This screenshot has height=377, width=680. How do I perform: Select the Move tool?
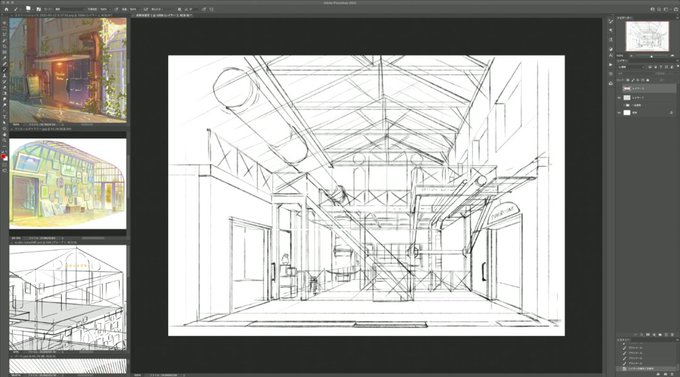[4, 23]
